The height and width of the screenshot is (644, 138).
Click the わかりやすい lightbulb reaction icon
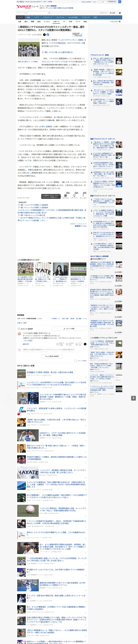pos(74,195)
